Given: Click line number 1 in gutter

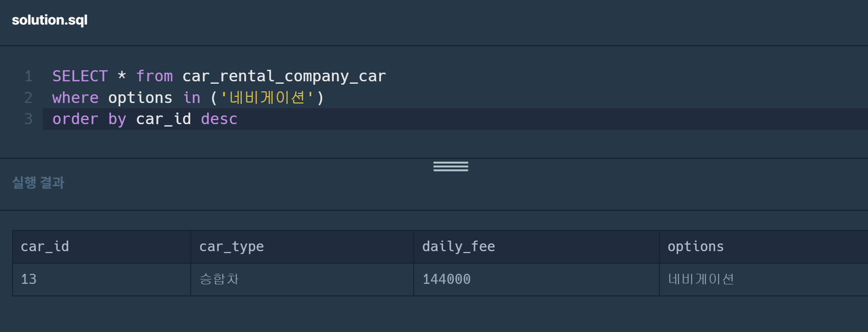Looking at the screenshot, I should (x=28, y=76).
